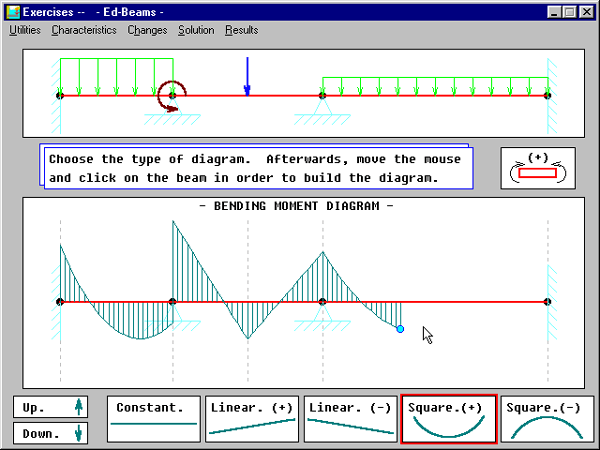Select the Linear (+) diagram type
Image resolution: width=600 pixels, height=450 pixels.
pyautogui.click(x=252, y=419)
